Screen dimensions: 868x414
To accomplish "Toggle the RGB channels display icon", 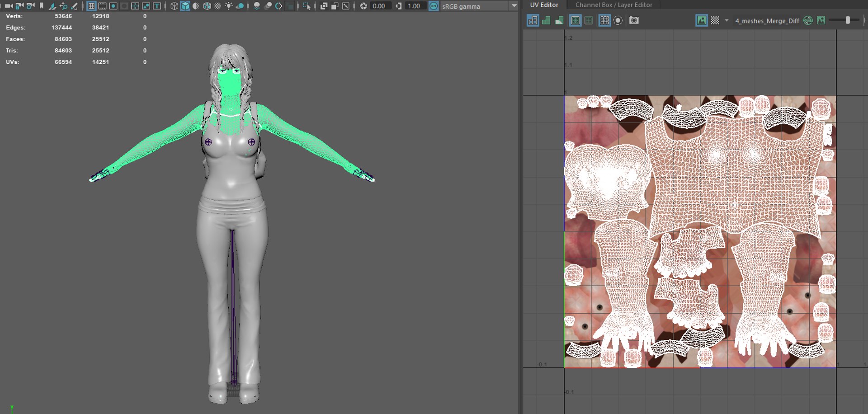I will (x=808, y=20).
